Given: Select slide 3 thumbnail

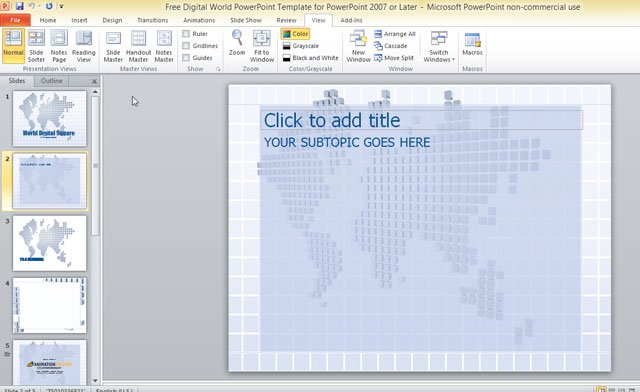Looking at the screenshot, I should click(x=49, y=243).
